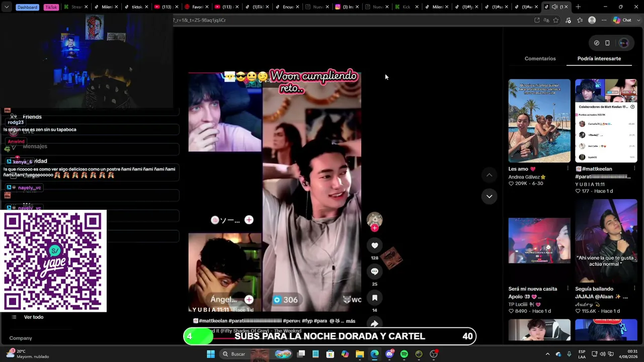Open your profile avatar in the top right
644x362 pixels.
pyautogui.click(x=624, y=43)
